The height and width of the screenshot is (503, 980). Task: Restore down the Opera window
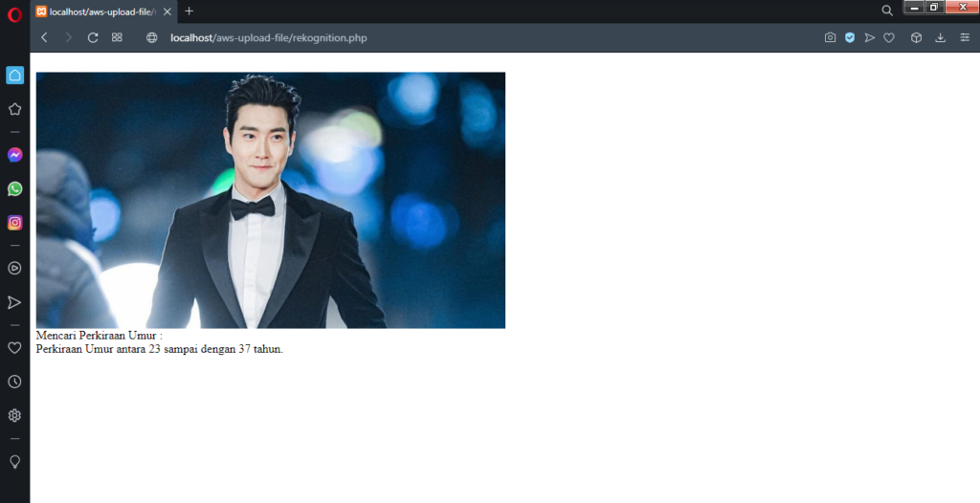tap(934, 7)
